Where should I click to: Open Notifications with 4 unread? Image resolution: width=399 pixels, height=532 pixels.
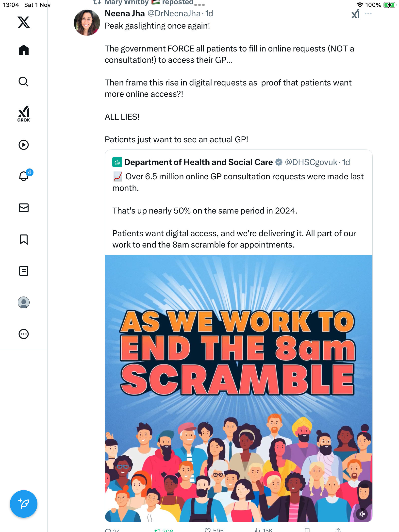coord(24,176)
